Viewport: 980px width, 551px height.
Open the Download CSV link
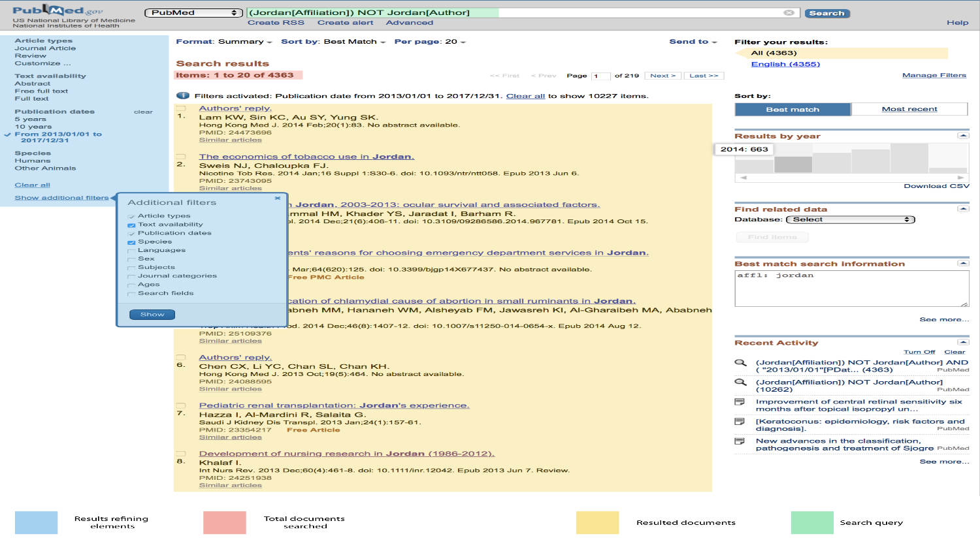pos(936,186)
